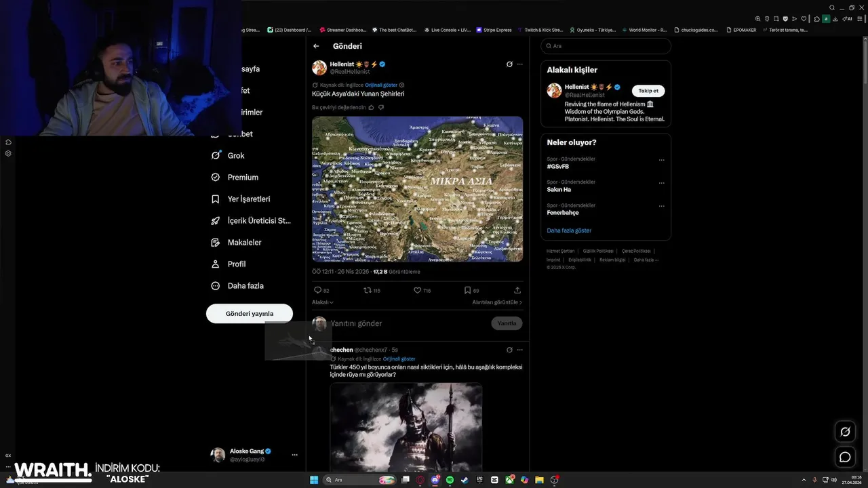Open Hellenist profile avatar in Alakalı kişiler

point(554,91)
